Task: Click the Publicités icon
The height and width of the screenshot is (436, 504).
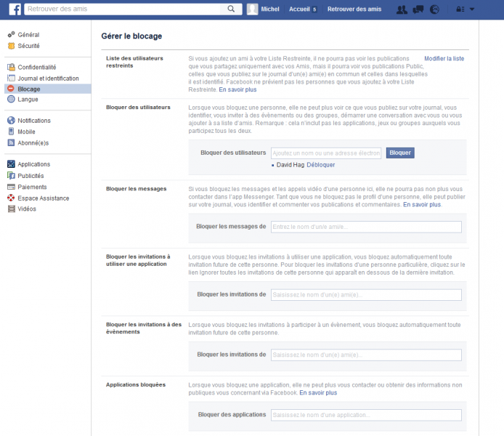Action: (x=11, y=176)
